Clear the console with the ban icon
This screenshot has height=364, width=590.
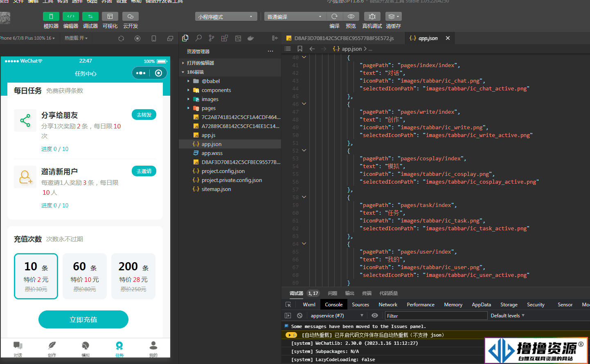pos(300,316)
